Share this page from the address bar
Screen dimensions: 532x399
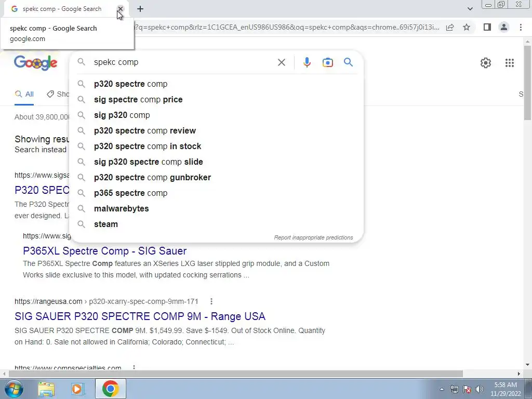[450, 27]
